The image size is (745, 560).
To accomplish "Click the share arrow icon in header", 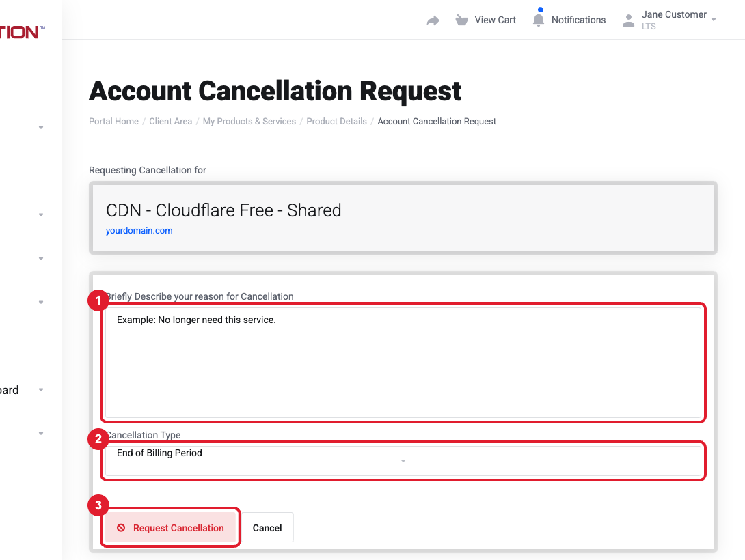I will click(x=433, y=20).
